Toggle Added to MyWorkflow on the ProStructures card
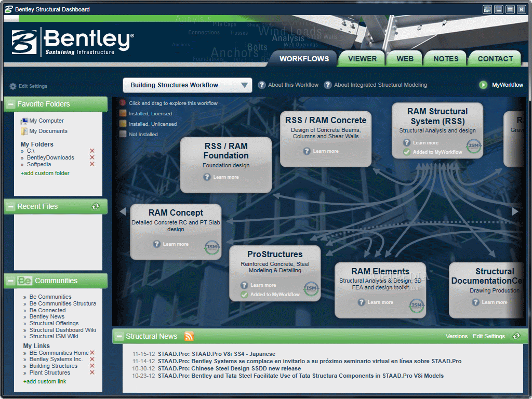 [270, 295]
